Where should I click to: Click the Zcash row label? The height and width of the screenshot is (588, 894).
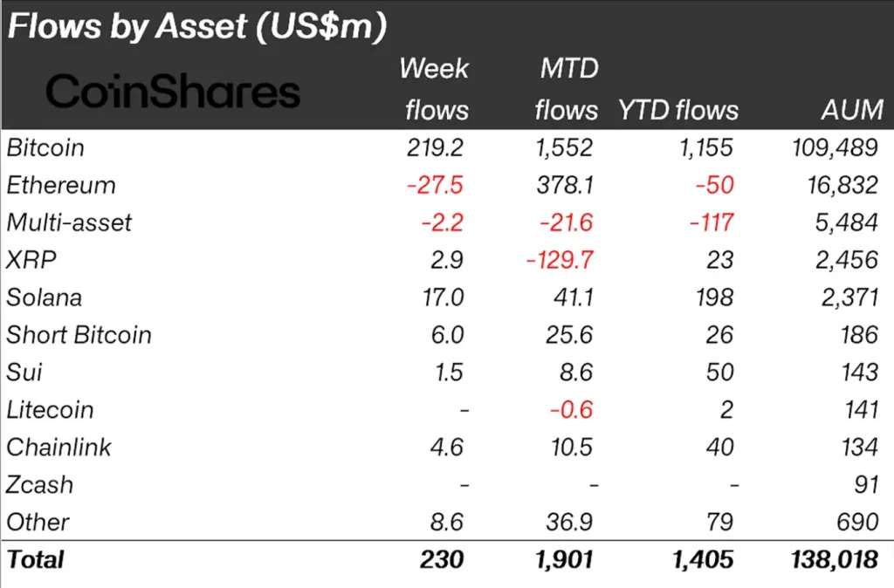pyautogui.click(x=40, y=485)
